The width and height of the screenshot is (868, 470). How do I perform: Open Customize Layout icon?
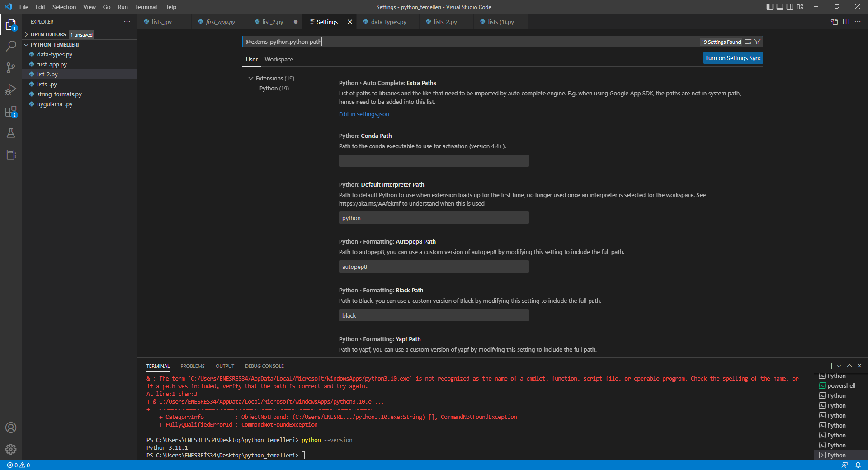(x=800, y=7)
